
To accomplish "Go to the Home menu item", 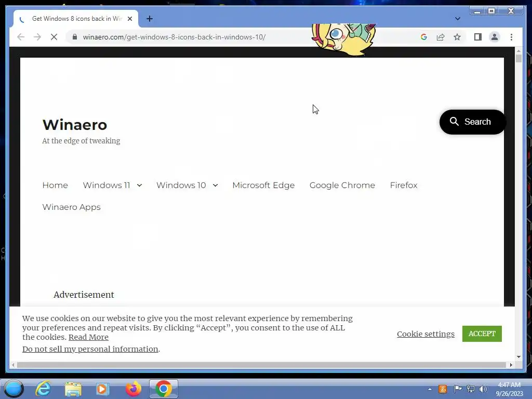I will click(x=55, y=185).
